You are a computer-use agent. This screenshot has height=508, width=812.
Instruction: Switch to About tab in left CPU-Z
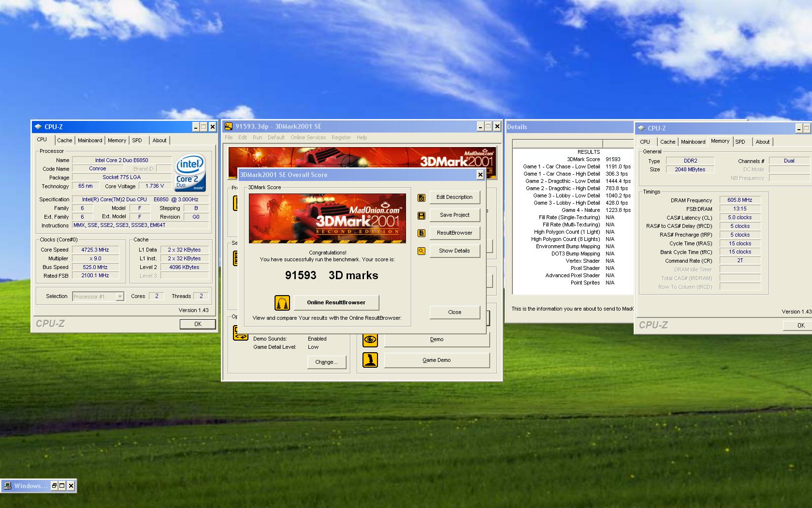(159, 140)
